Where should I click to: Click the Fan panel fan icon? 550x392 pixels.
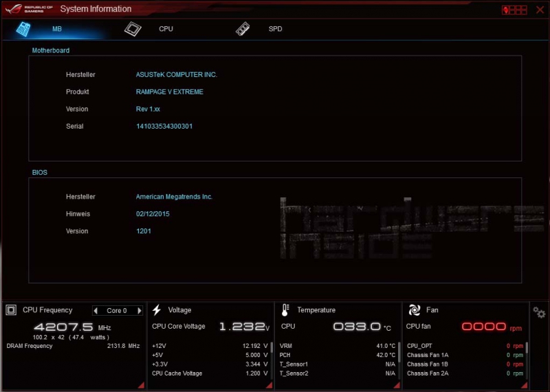coord(414,310)
